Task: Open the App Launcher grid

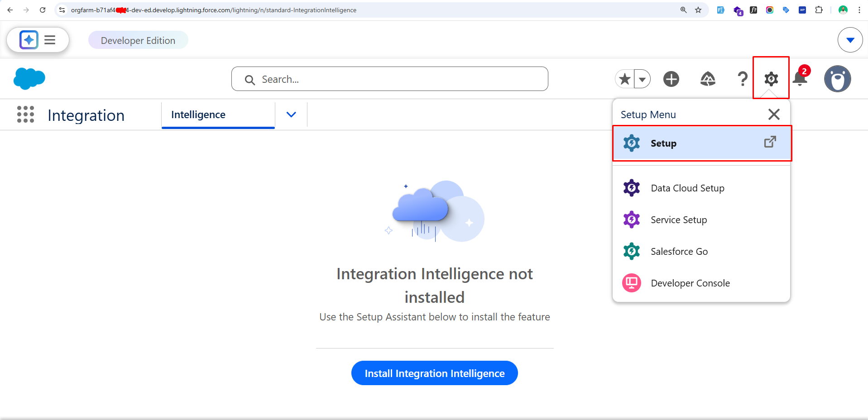Action: (25, 115)
